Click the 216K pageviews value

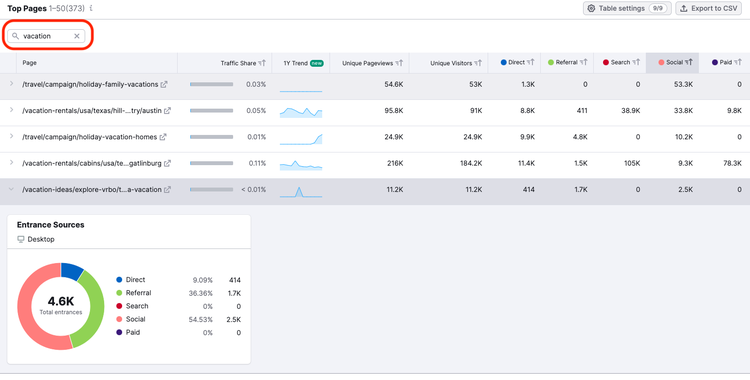tap(395, 163)
